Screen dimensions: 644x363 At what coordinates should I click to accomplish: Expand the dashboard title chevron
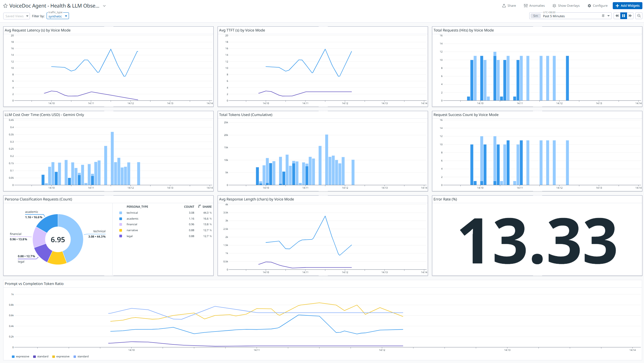pyautogui.click(x=104, y=6)
